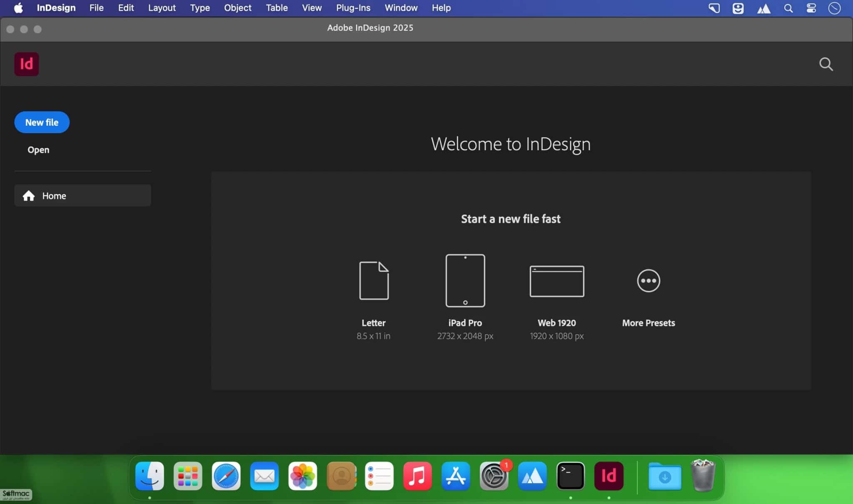Open More Presets ellipsis icon

click(x=648, y=281)
